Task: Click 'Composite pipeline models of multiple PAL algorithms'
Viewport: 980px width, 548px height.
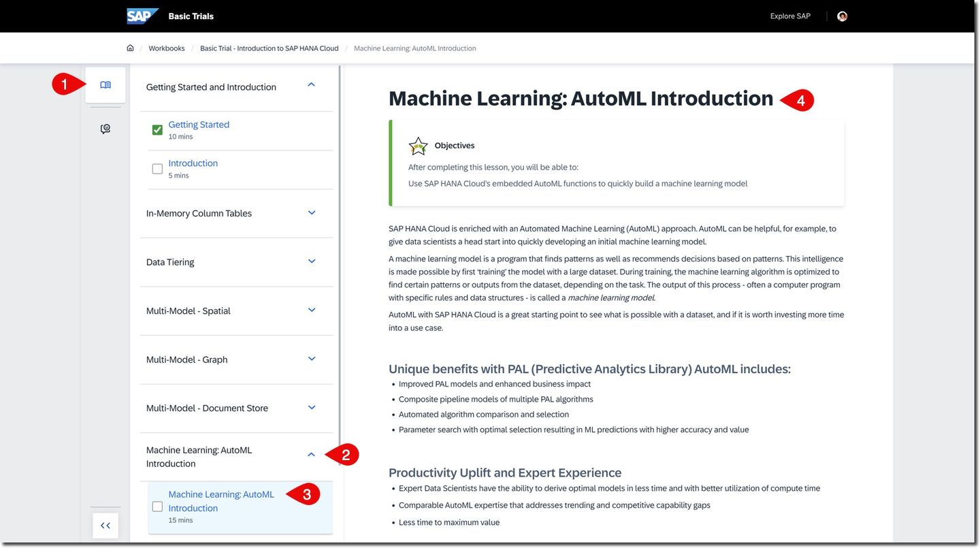Action: 496,400
